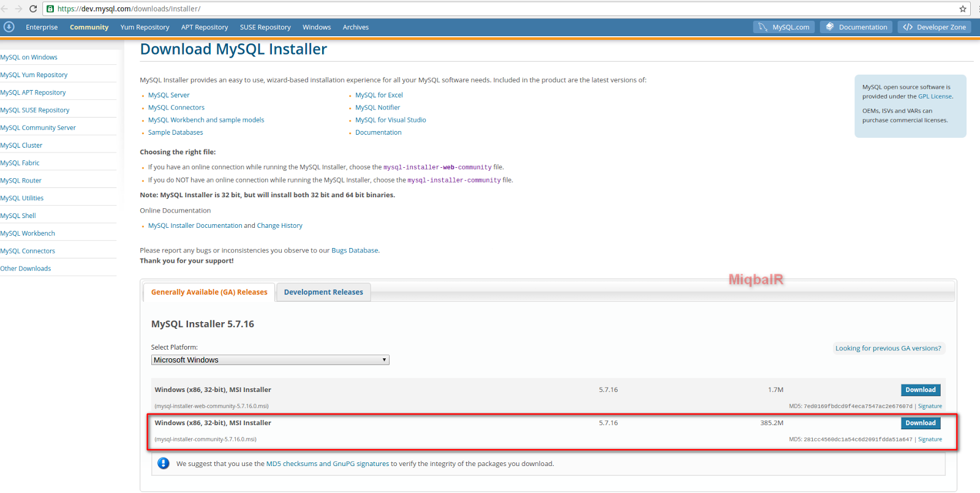Open MySQL Shell sidebar link
The image size is (980, 493).
click(18, 216)
